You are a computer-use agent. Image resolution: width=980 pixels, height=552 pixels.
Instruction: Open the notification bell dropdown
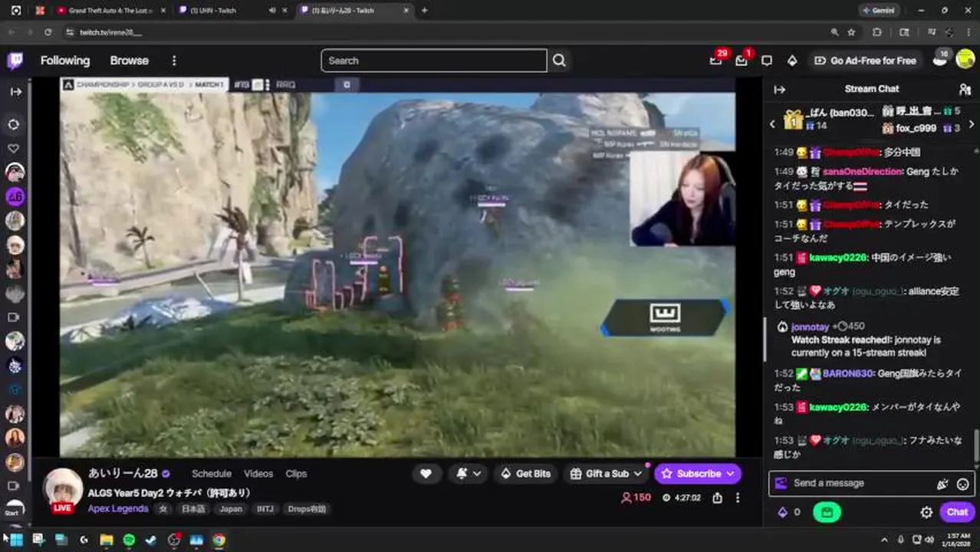[469, 474]
